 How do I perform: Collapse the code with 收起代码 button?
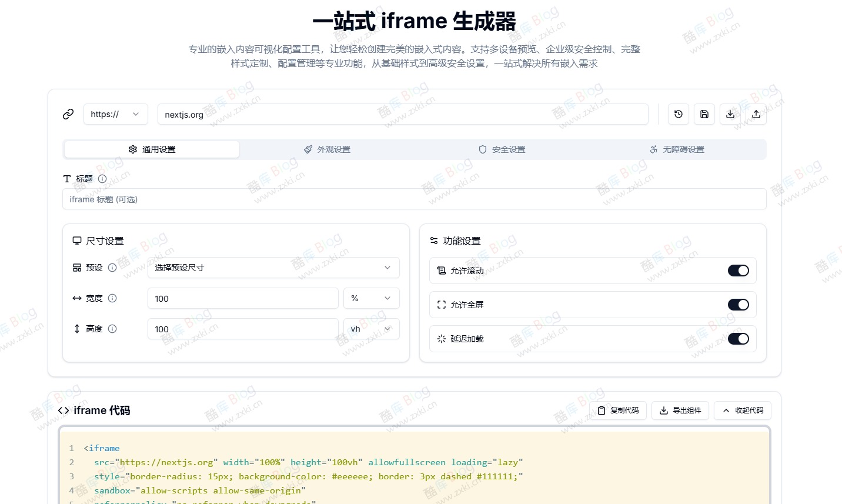(743, 410)
